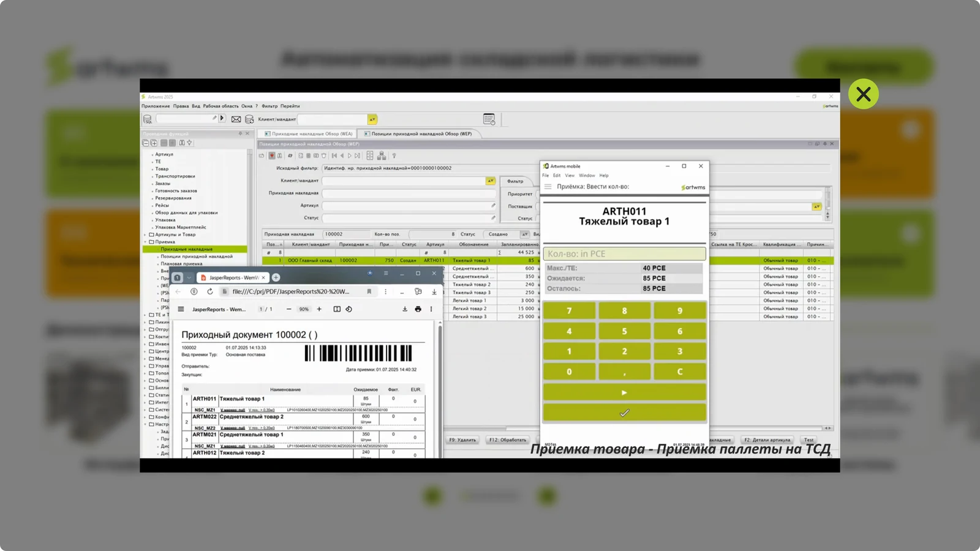
Task: Click the F9: Удалить button
Action: coord(462,440)
